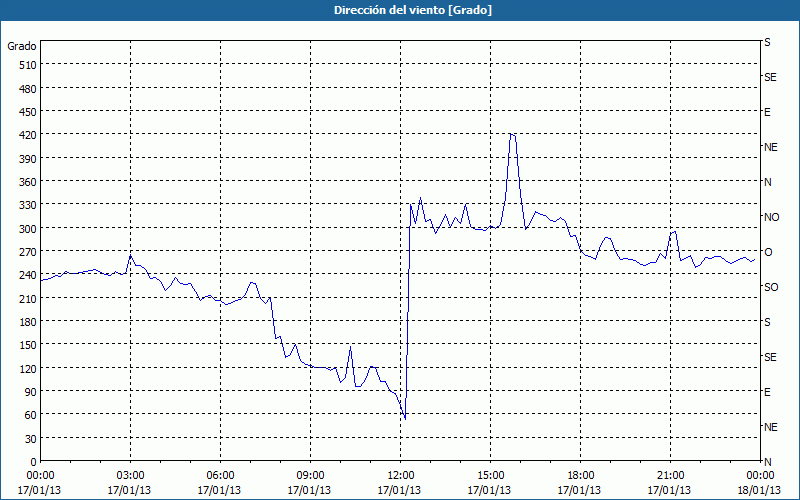Image resolution: width=800 pixels, height=500 pixels.
Task: Select the 17/01/13 date under the 03:00 label
Action: tap(130, 490)
